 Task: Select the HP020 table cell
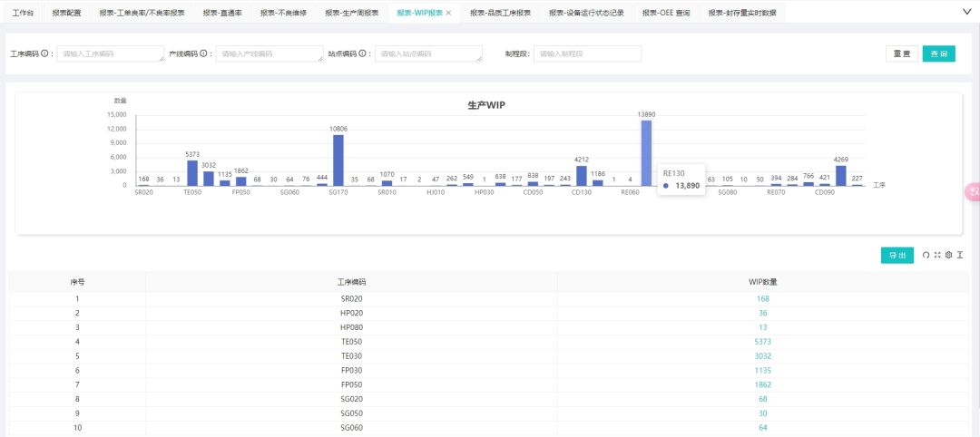pyautogui.click(x=351, y=314)
